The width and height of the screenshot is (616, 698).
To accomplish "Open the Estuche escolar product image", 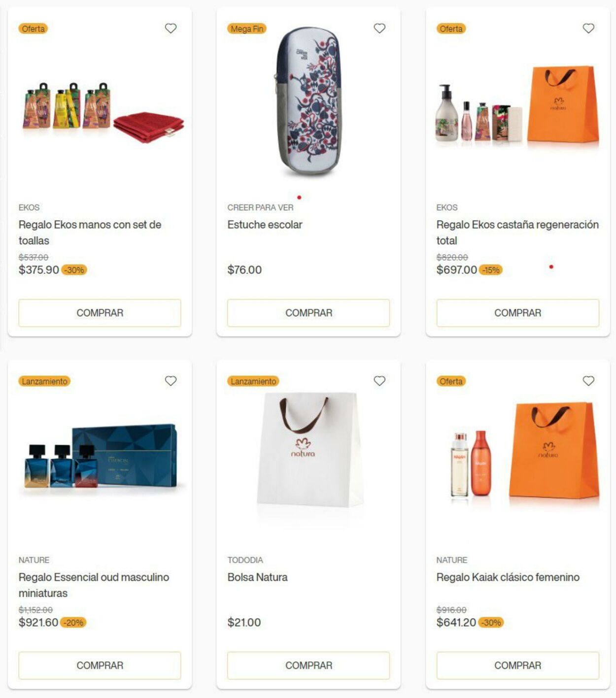I will click(308, 101).
